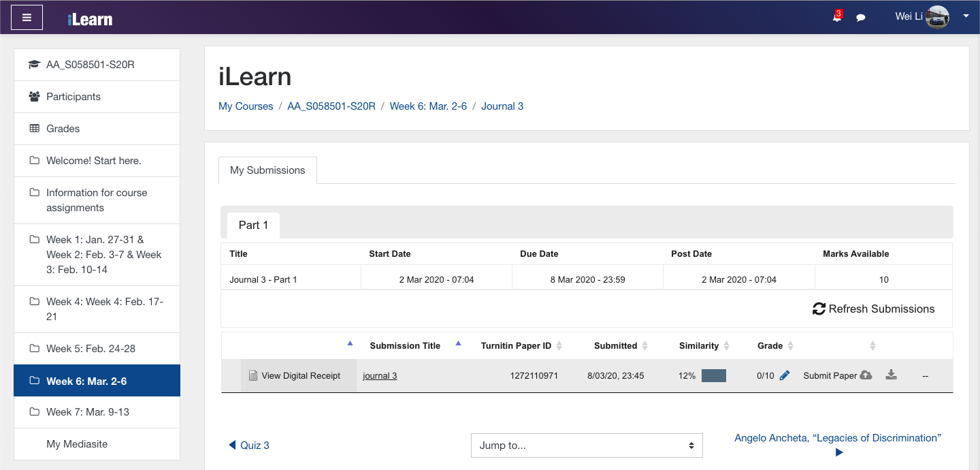Open notifications bell with 3 alerts

coord(837,16)
